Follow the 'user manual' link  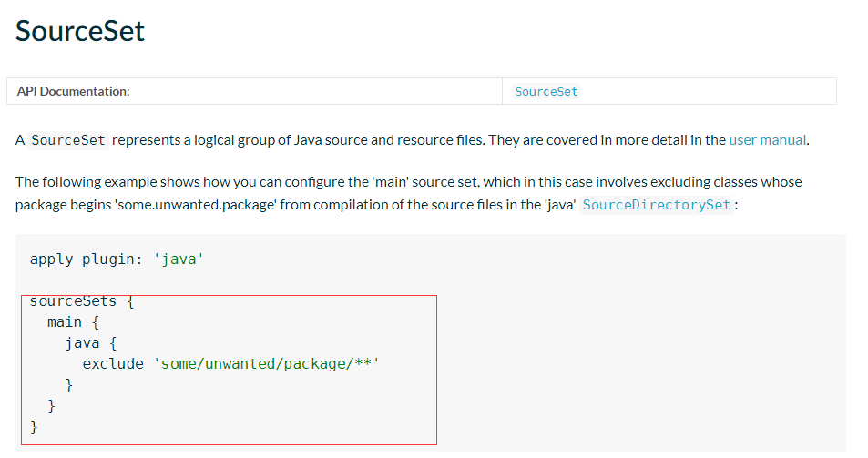click(767, 140)
